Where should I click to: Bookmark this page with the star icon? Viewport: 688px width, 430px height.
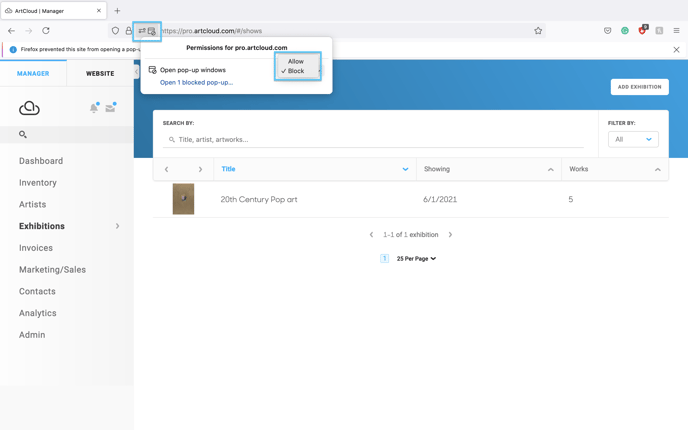[538, 31]
